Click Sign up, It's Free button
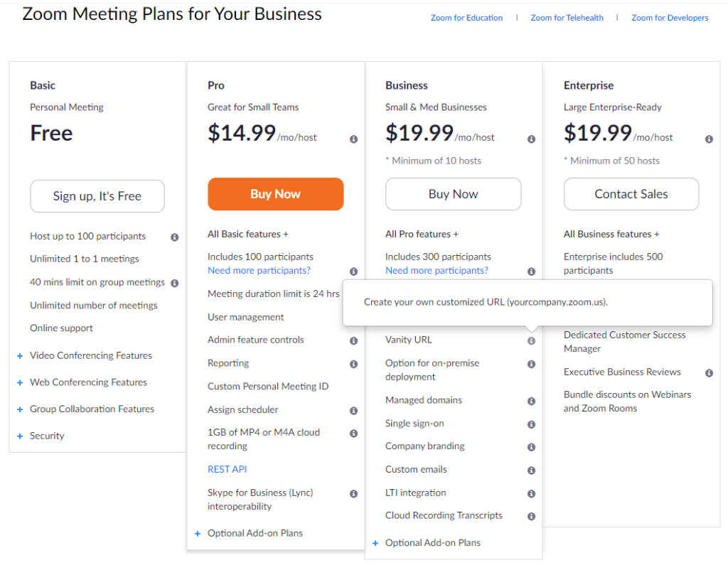The width and height of the screenshot is (728, 570). point(97,196)
